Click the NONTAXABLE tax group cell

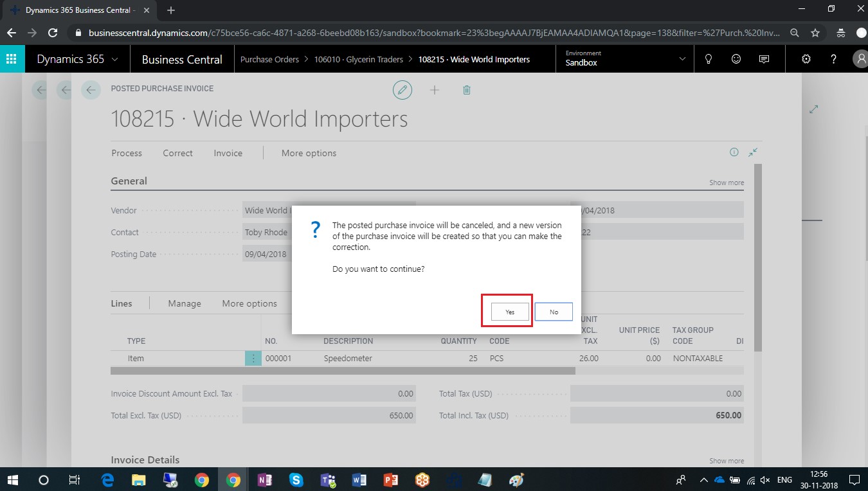pyautogui.click(x=698, y=359)
